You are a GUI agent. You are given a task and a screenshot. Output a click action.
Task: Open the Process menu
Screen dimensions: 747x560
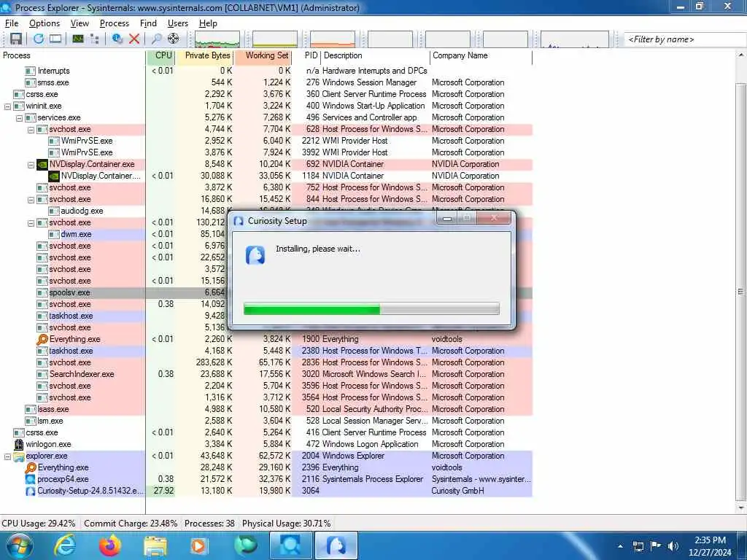(115, 23)
